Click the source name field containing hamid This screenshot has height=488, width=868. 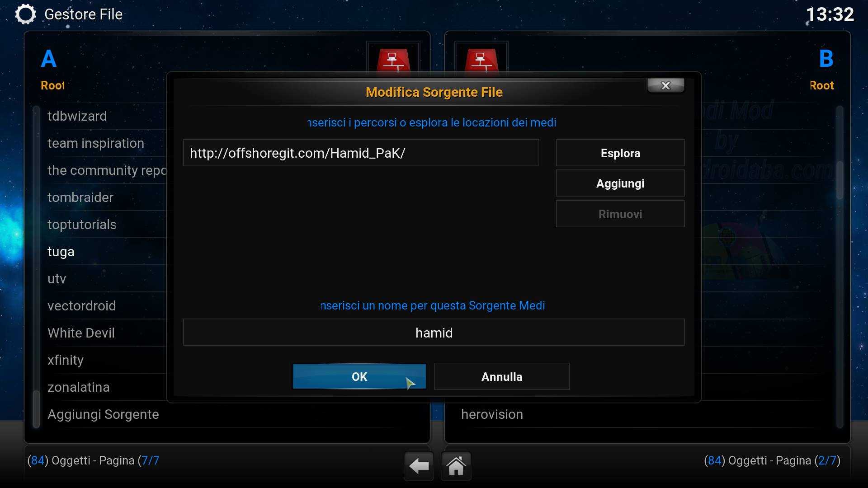434,333
